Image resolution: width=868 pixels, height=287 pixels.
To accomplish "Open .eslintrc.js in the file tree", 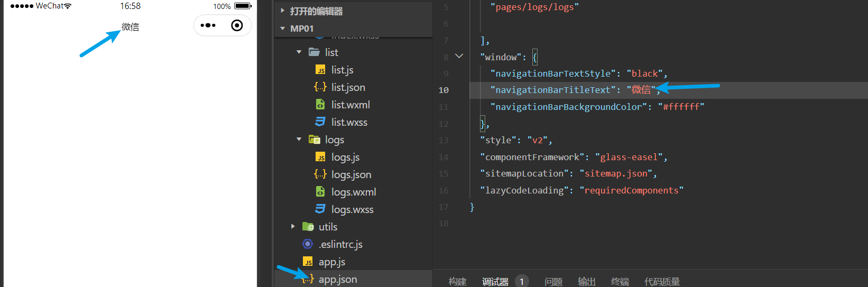I will point(340,244).
